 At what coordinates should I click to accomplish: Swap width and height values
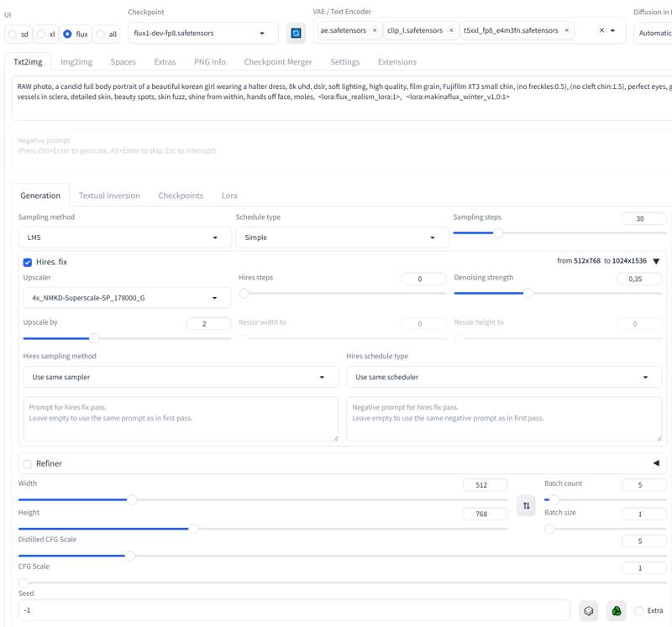527,506
